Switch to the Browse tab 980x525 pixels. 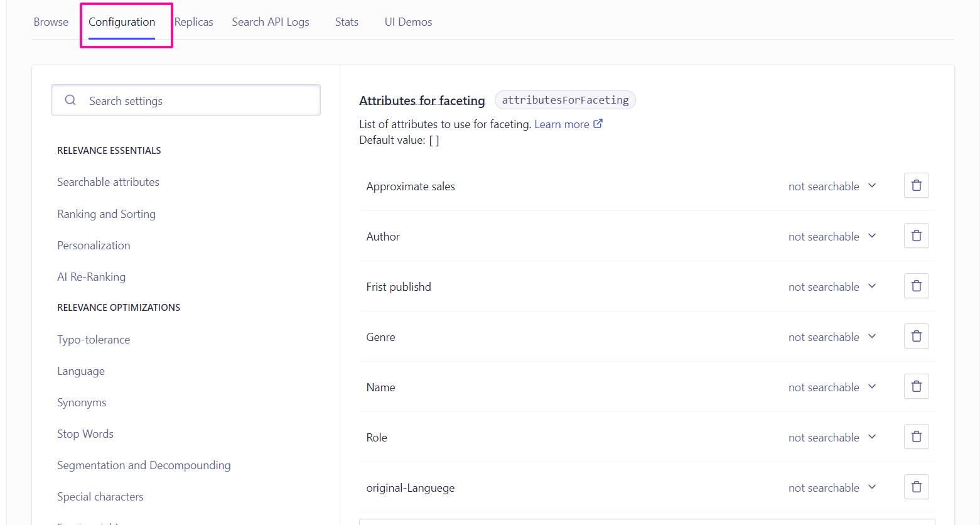click(51, 21)
